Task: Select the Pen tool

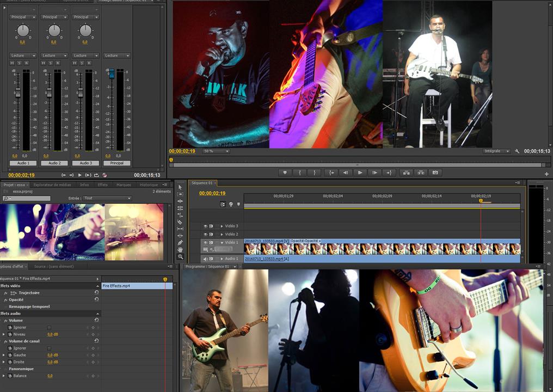Action: tap(180, 243)
